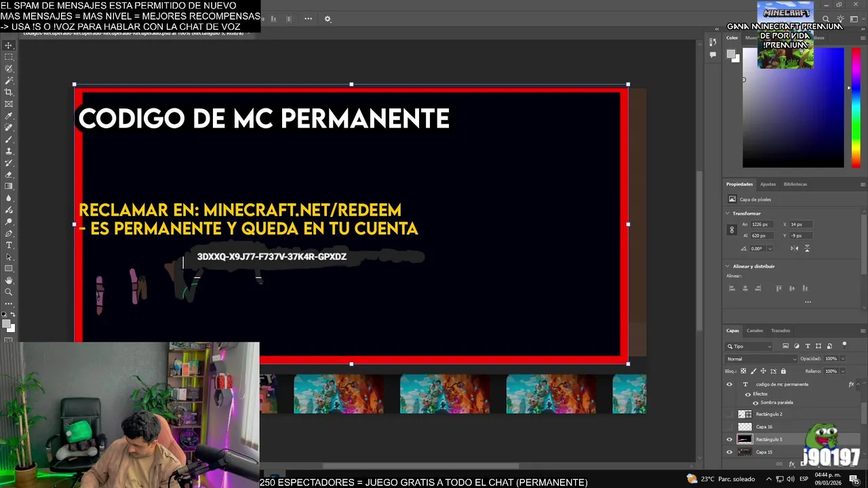This screenshot has width=868, height=488.
Task: Select the Blur tool
Action: [x=9, y=198]
